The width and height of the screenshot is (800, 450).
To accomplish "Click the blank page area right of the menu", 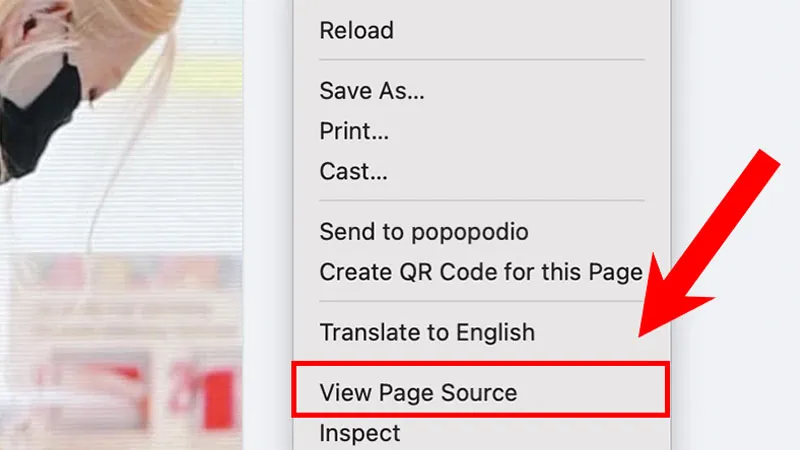I will pos(740,60).
